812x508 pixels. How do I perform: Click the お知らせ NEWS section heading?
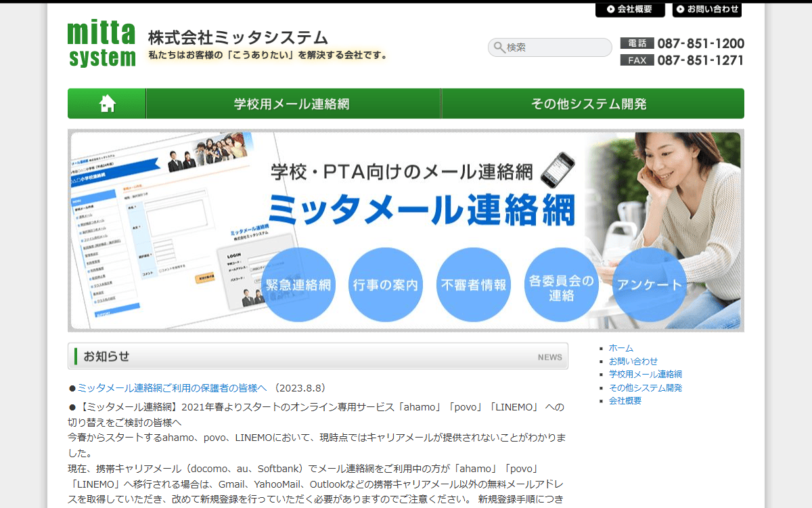[x=318, y=356]
